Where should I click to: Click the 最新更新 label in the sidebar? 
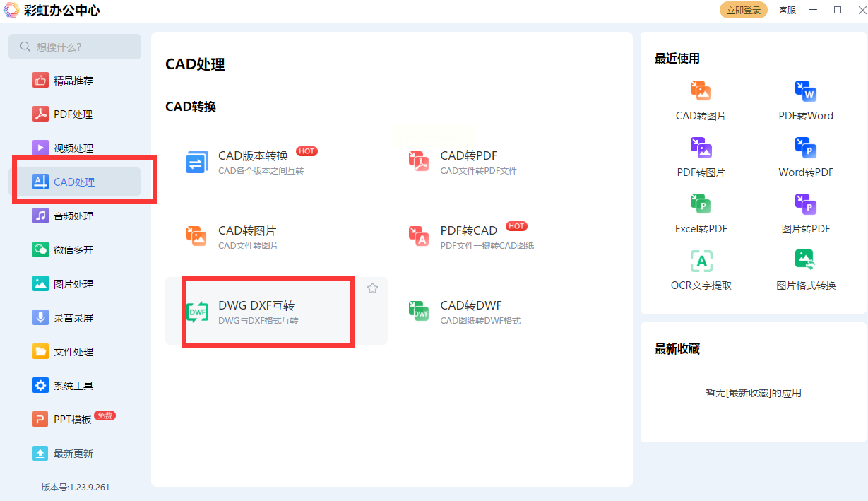coord(73,454)
